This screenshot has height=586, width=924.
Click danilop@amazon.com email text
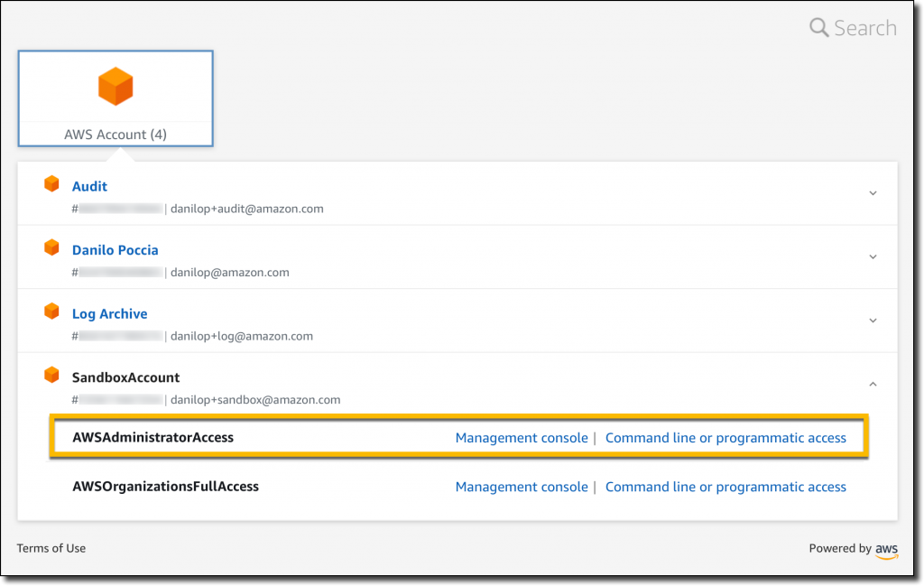pos(230,273)
